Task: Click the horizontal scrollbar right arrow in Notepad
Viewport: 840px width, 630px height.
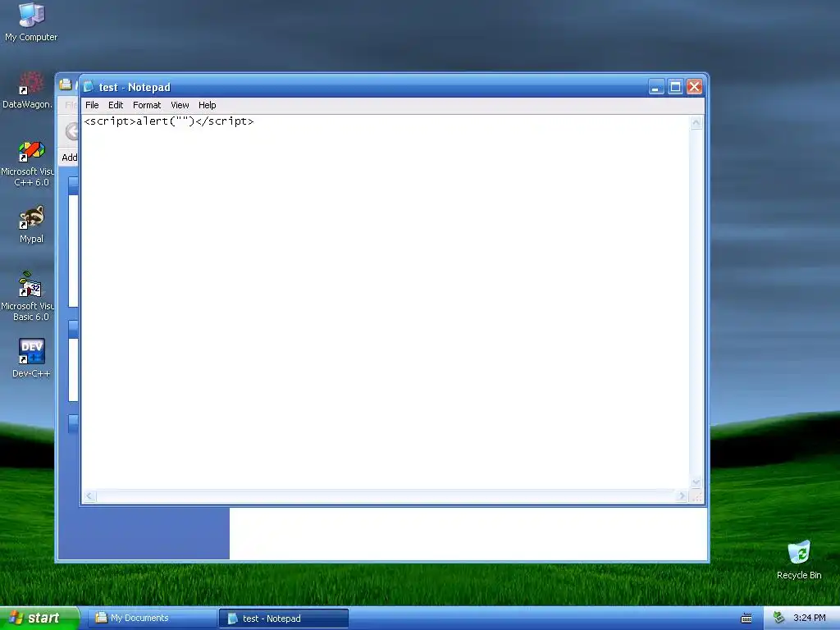Action: pyautogui.click(x=682, y=496)
